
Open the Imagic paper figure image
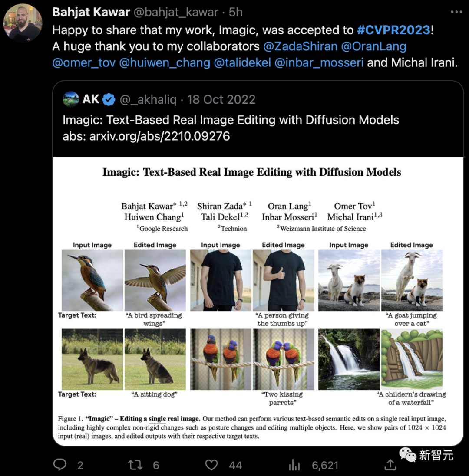coord(258,301)
